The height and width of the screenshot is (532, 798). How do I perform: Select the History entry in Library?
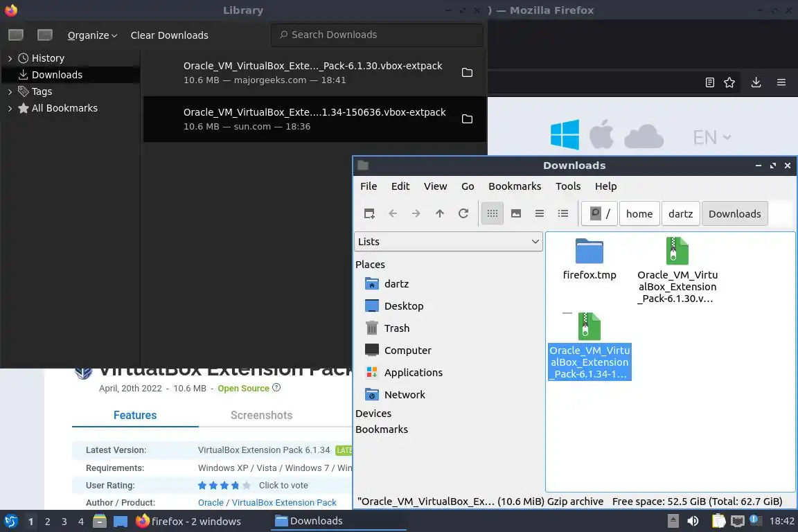(x=48, y=58)
